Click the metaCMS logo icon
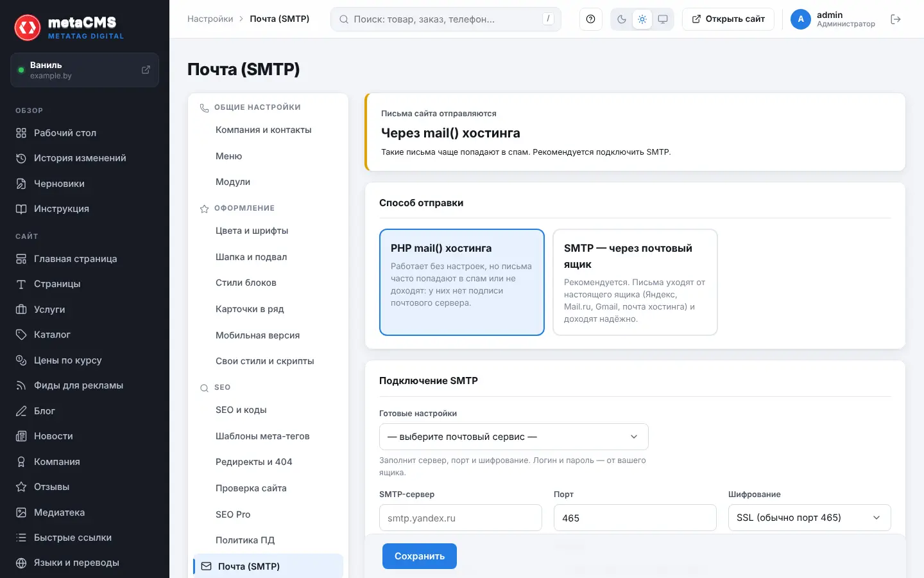 [28, 28]
